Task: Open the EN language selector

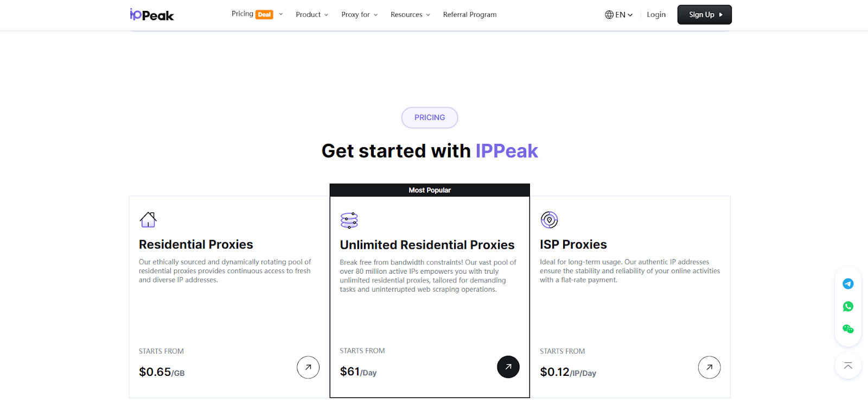Action: 619,15
